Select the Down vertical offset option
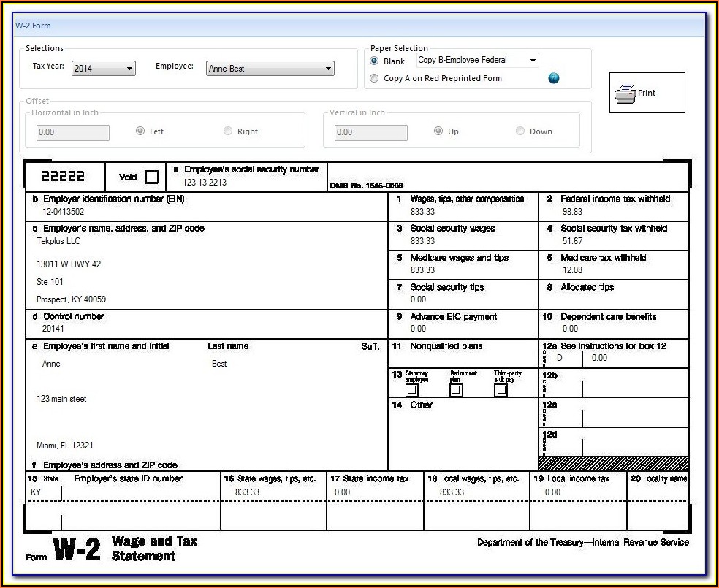The width and height of the screenshot is (719, 588). point(520,131)
